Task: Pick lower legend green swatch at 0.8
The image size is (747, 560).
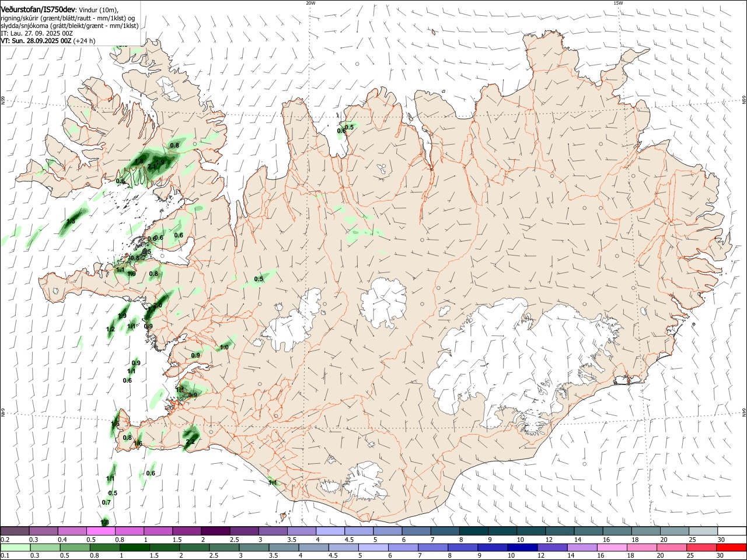Action: (x=104, y=547)
